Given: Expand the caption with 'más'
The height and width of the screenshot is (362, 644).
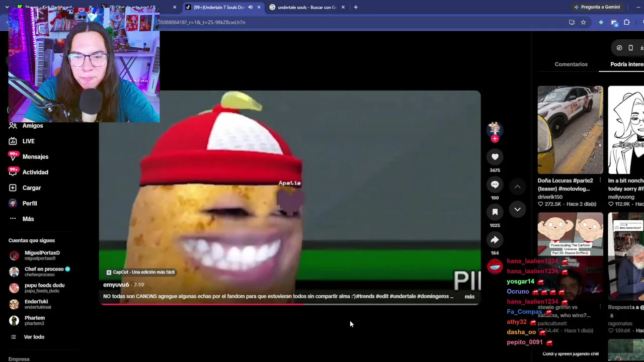Looking at the screenshot, I should pyautogui.click(x=469, y=297).
